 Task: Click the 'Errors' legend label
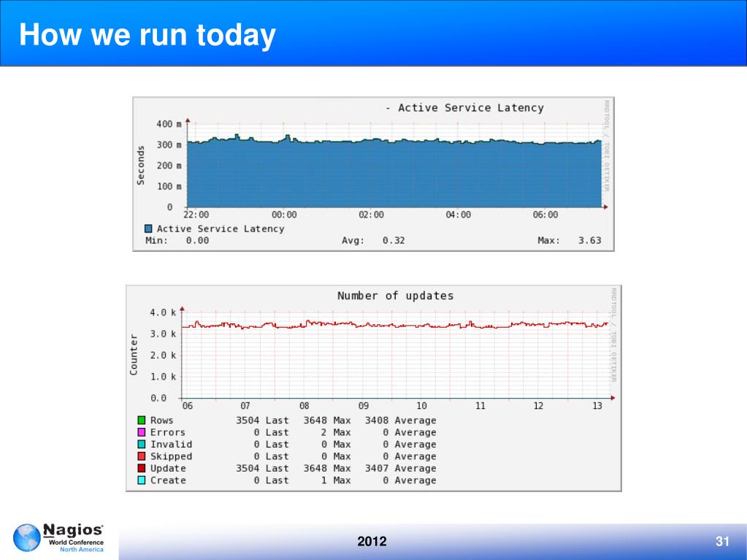click(168, 432)
